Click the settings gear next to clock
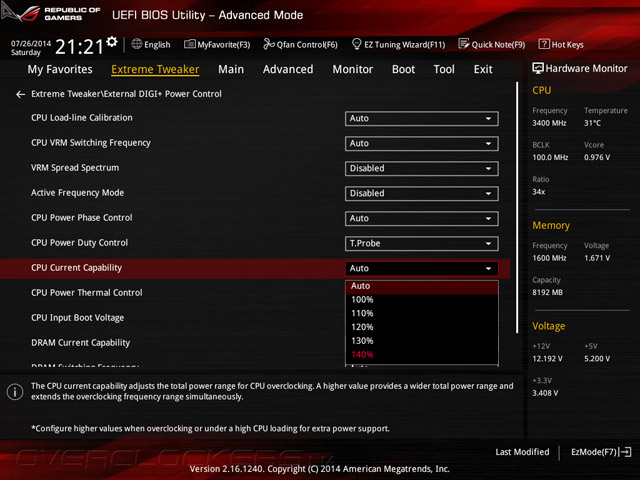 click(112, 42)
